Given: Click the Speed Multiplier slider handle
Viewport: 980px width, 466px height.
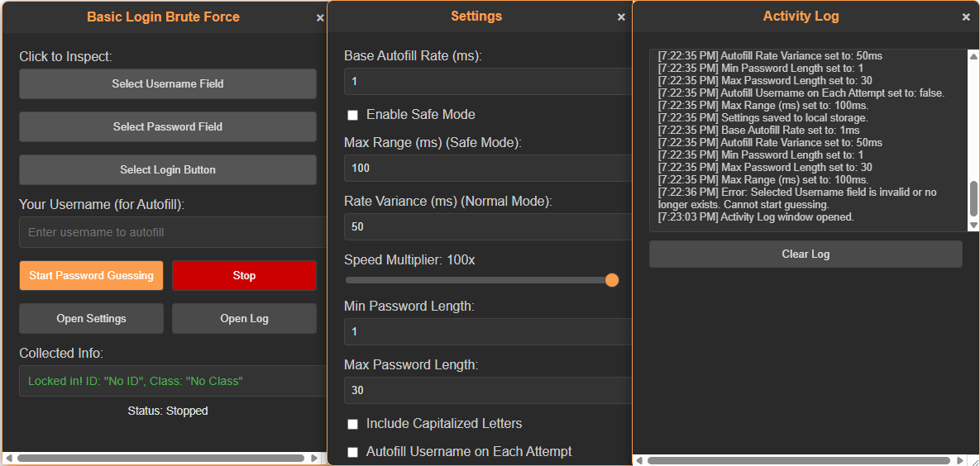Looking at the screenshot, I should [612, 280].
